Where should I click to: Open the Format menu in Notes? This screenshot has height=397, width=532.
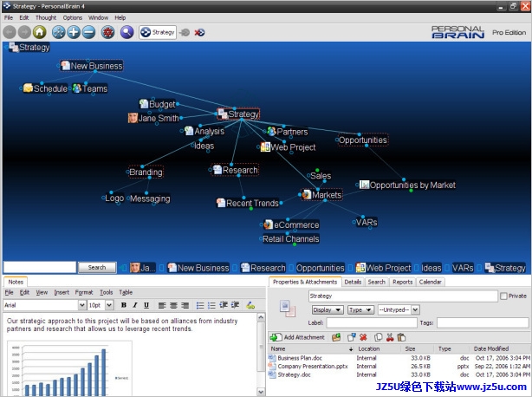coord(84,292)
